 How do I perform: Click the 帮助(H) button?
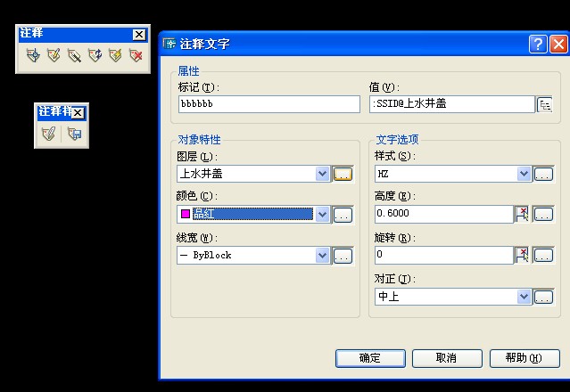click(x=524, y=358)
